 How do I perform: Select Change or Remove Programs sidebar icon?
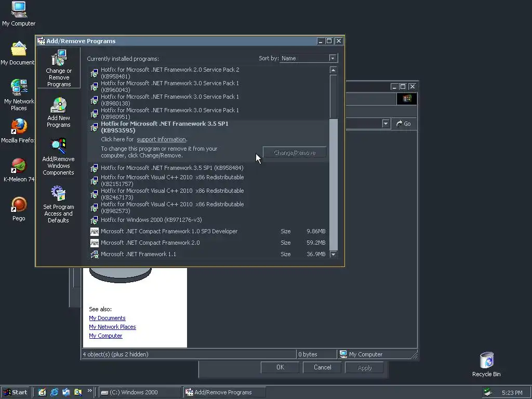(59, 68)
